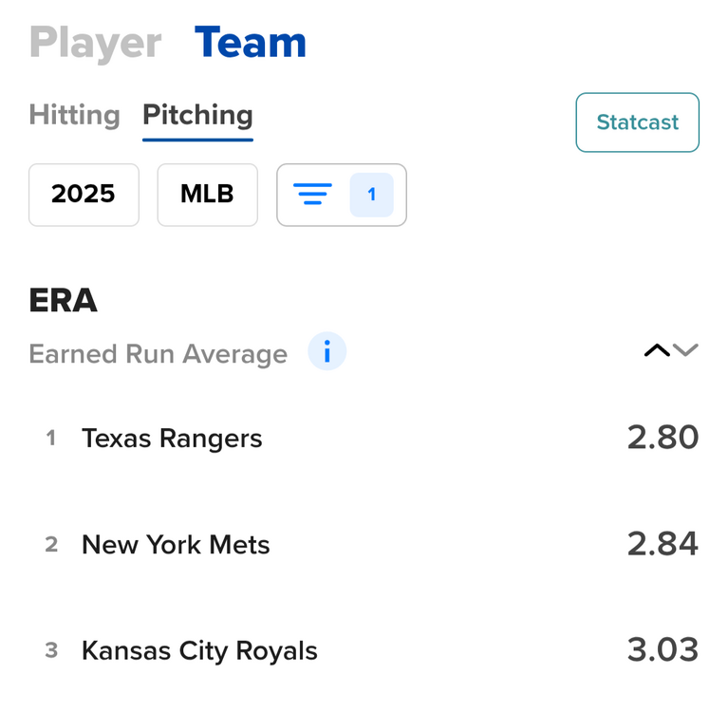728x712 pixels.
Task: Click the active filter count badge
Action: point(371,195)
